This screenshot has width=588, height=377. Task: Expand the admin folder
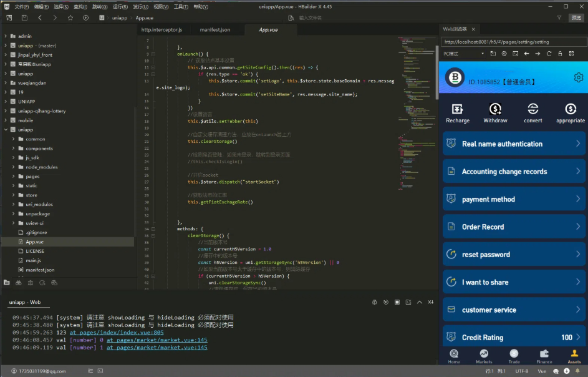(x=6, y=36)
